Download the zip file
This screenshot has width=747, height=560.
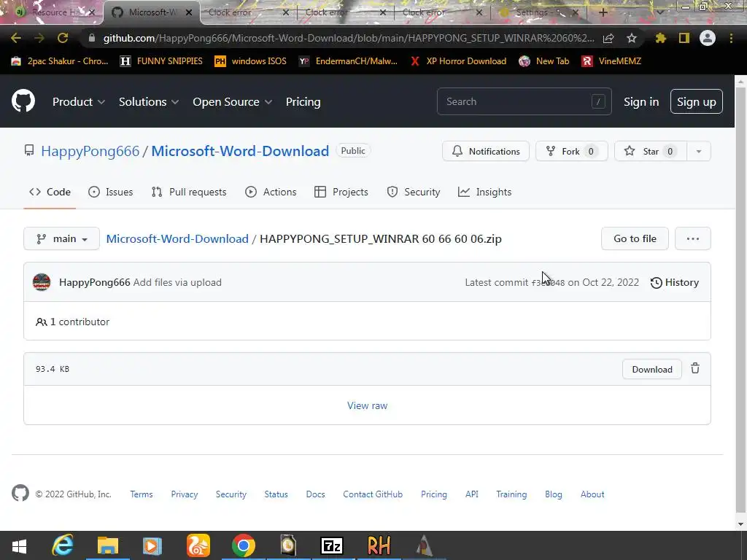[651, 369]
